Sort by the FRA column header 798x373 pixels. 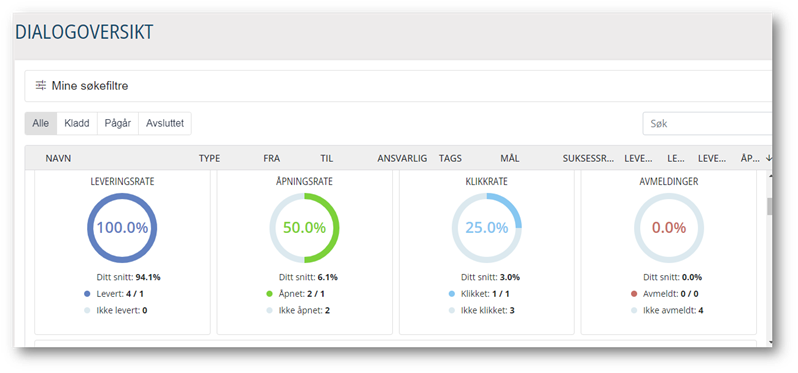(x=272, y=159)
